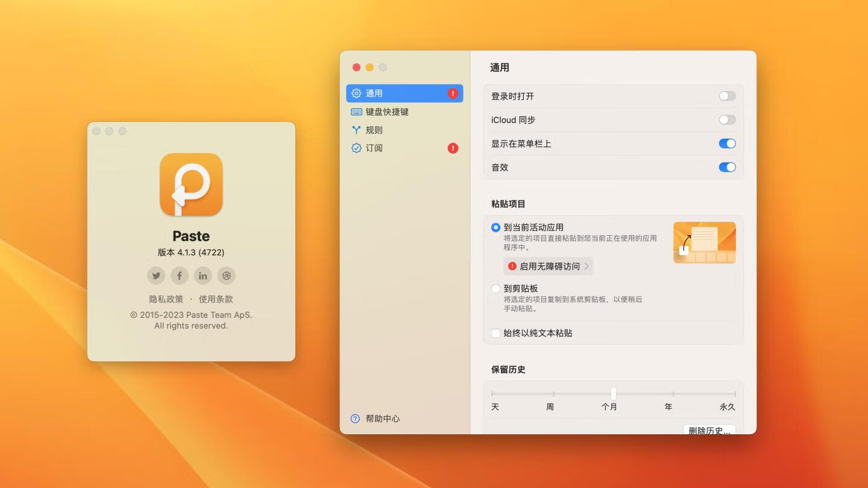Click the Facebook icon in the about window

pyautogui.click(x=179, y=275)
